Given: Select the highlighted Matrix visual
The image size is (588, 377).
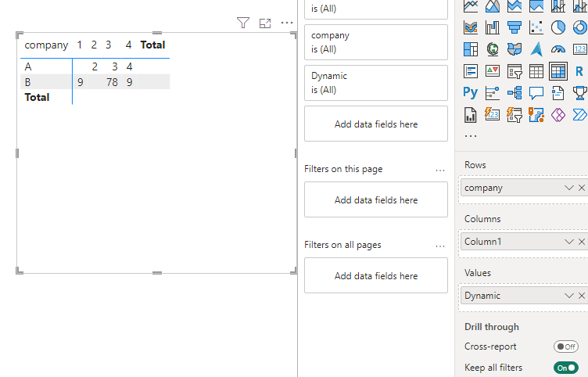Looking at the screenshot, I should click(558, 71).
